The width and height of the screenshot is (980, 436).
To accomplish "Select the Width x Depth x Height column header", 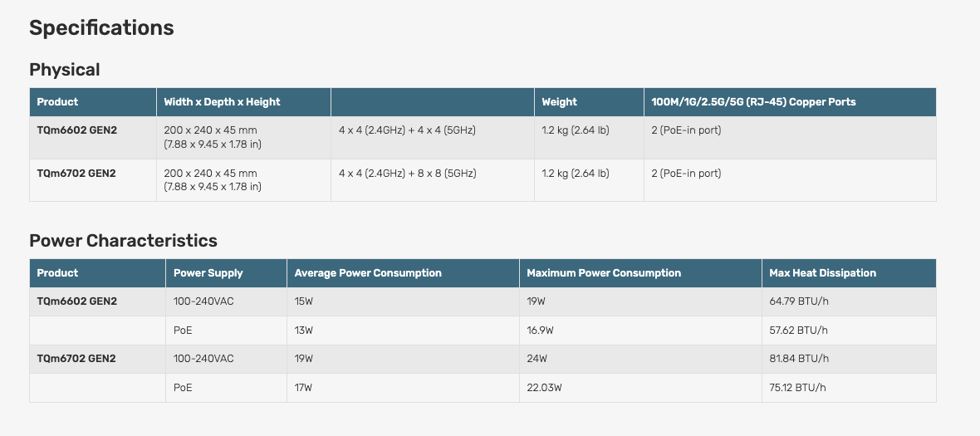I will 222,102.
